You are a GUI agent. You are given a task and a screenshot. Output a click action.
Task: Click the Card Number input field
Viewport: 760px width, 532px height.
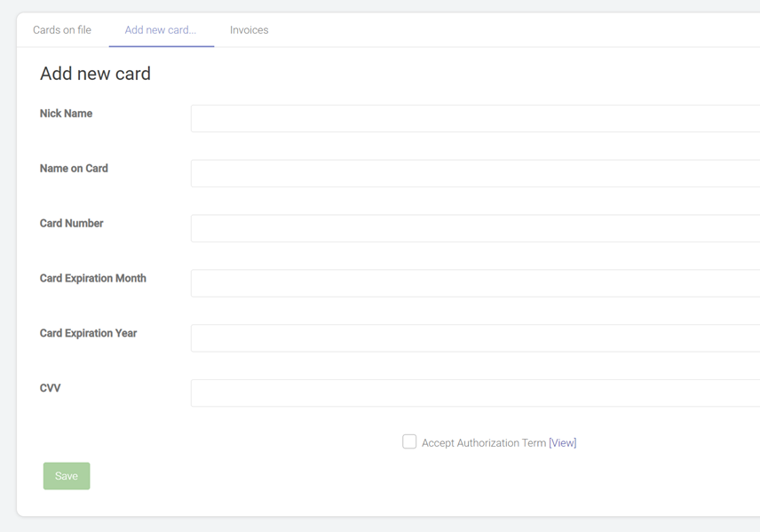click(476, 228)
